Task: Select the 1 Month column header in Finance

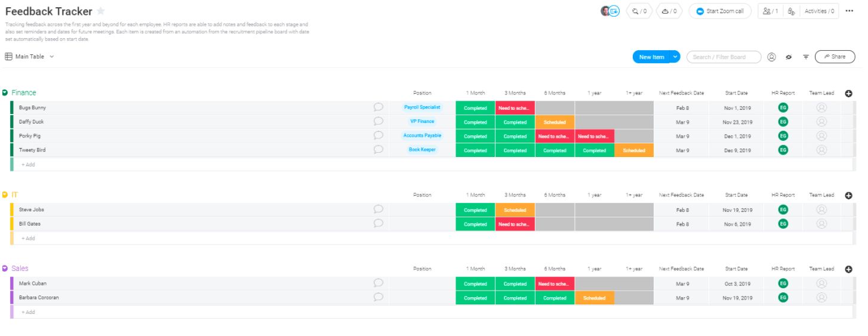Action: point(475,93)
